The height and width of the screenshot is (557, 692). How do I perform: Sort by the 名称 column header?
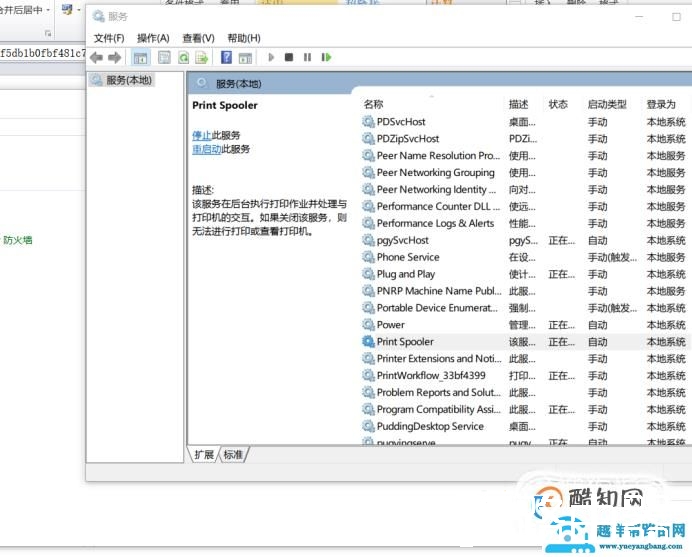click(x=373, y=104)
